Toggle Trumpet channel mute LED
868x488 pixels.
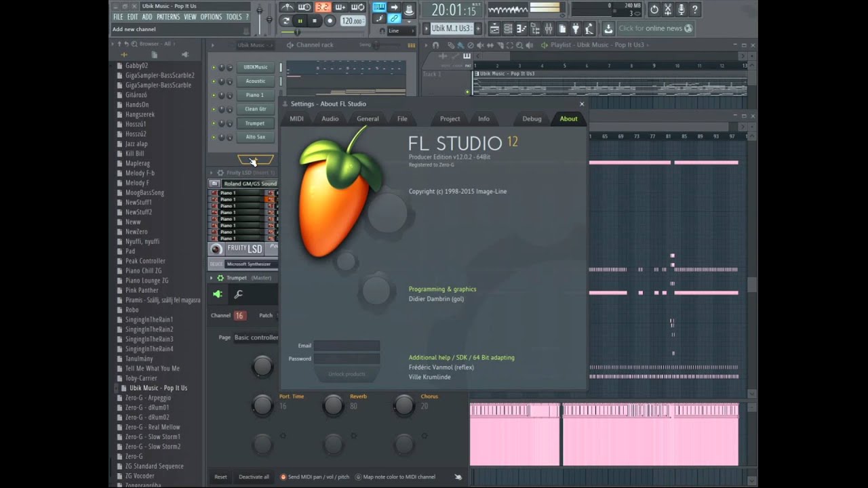coord(214,123)
